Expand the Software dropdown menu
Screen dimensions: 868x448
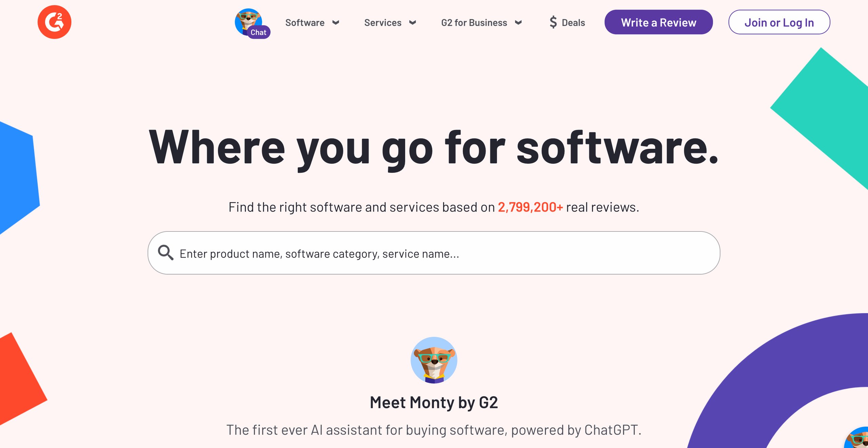[x=312, y=22]
